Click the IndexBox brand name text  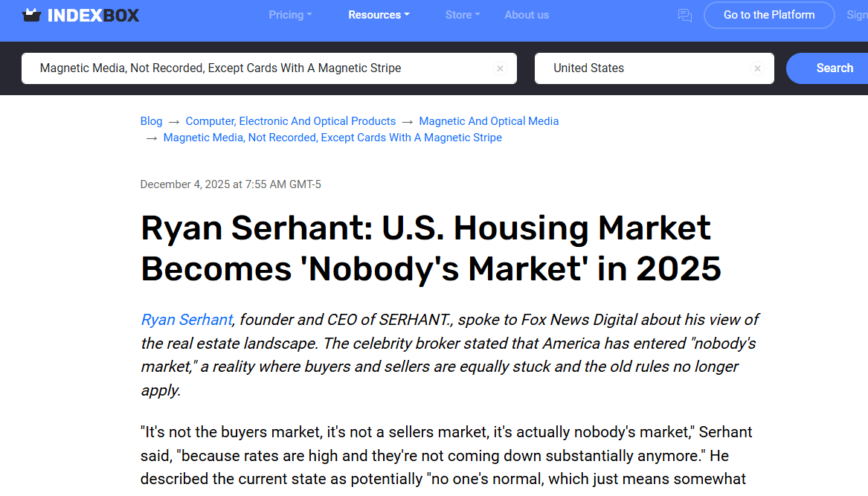click(93, 15)
